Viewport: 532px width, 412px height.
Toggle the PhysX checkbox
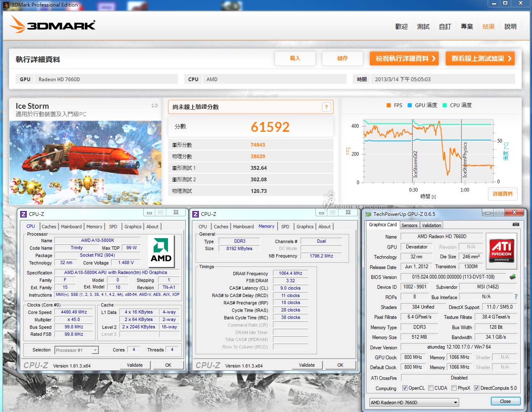click(454, 388)
